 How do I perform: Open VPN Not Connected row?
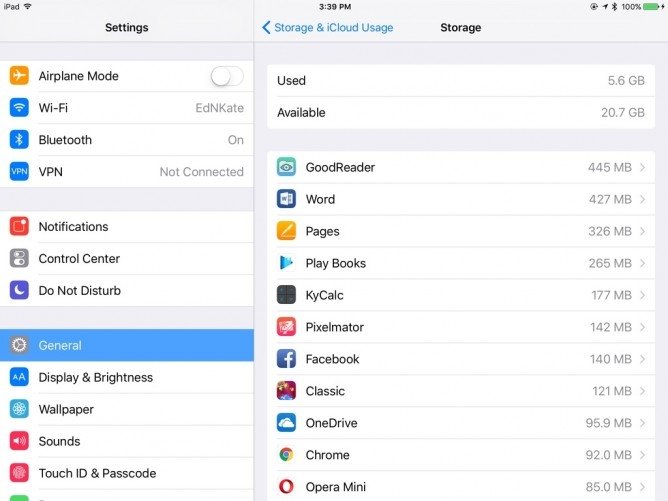point(127,172)
